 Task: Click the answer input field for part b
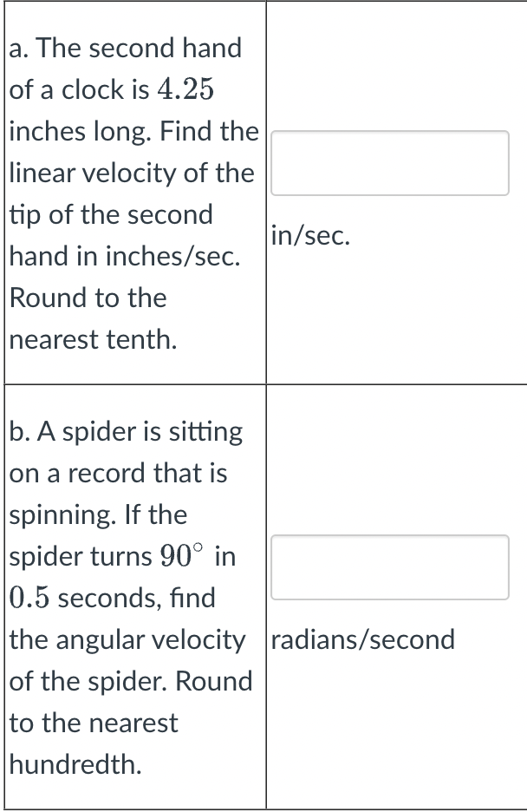coord(389,567)
